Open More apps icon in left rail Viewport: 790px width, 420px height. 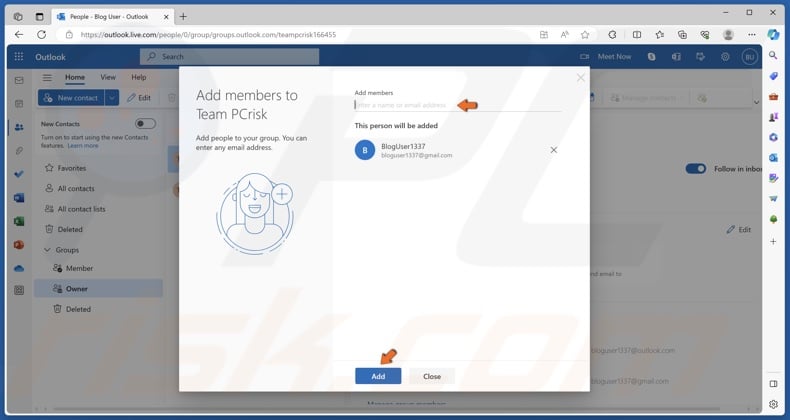point(19,291)
